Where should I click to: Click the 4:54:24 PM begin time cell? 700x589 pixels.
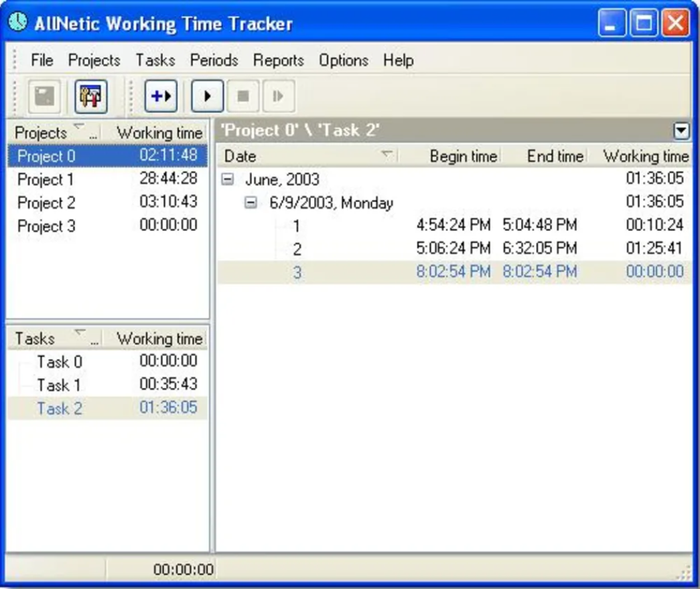click(x=453, y=225)
